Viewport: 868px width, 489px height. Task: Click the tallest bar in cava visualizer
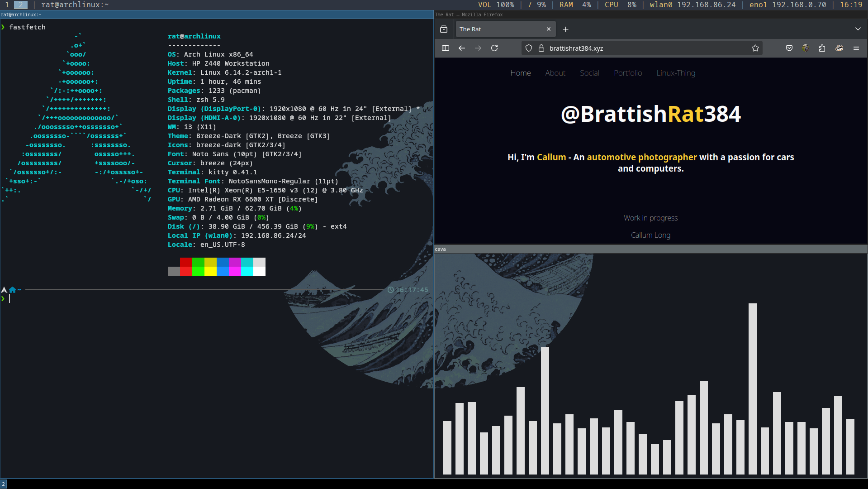click(753, 389)
